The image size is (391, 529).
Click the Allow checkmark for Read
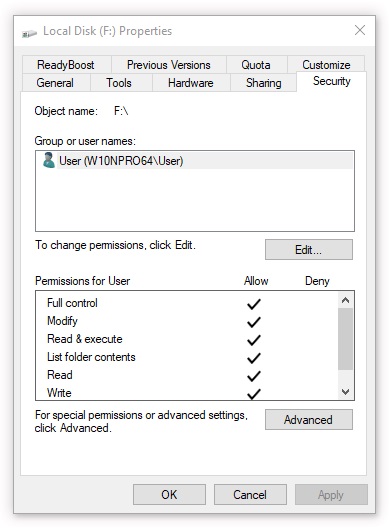coord(254,376)
